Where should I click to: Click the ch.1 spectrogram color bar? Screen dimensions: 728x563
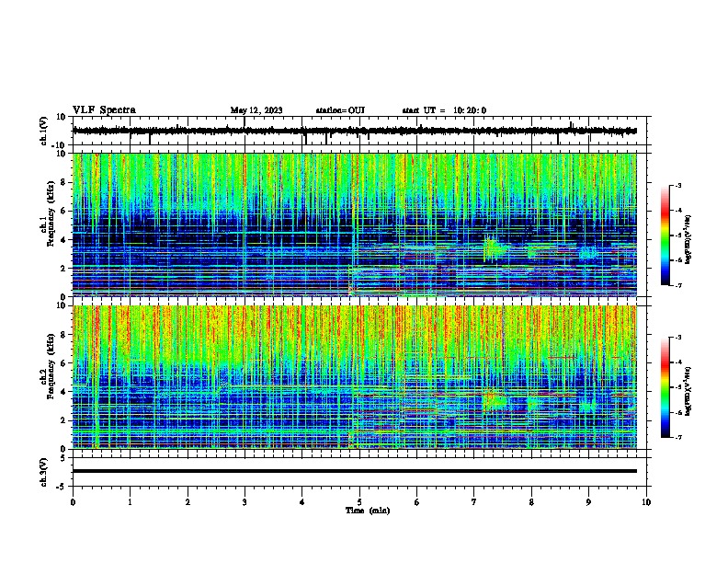(665, 236)
